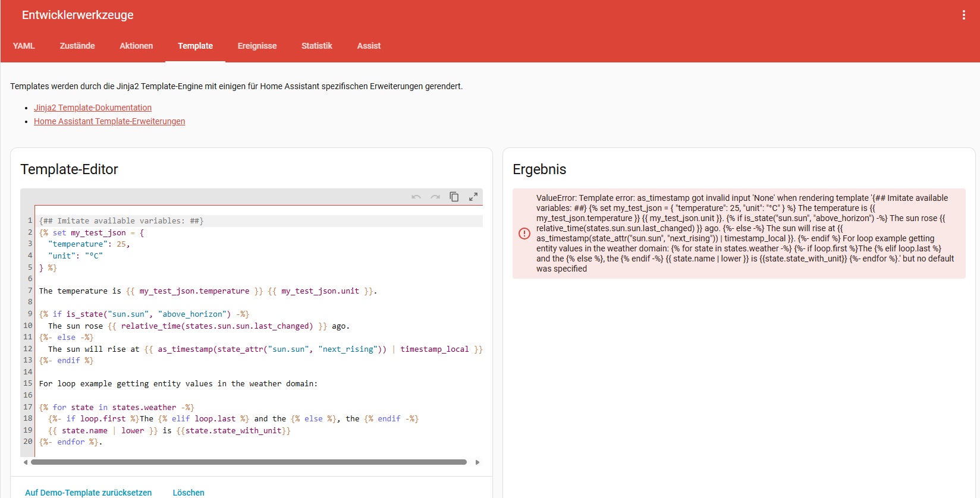Click the editor's horizontal scrollbar
Screen dimensions: 980x498
click(x=249, y=462)
